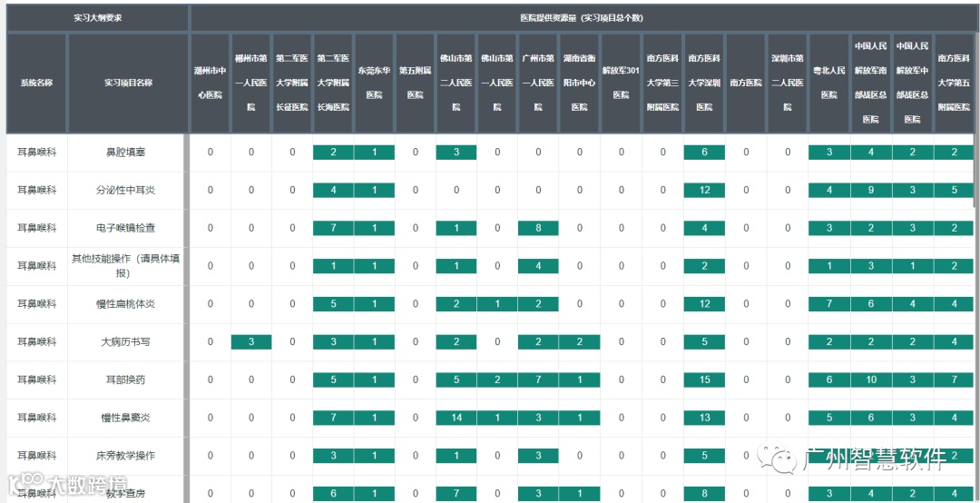Click the 分泌性中耳炎 project name
Screen dimensions: 980x503
[x=126, y=190]
